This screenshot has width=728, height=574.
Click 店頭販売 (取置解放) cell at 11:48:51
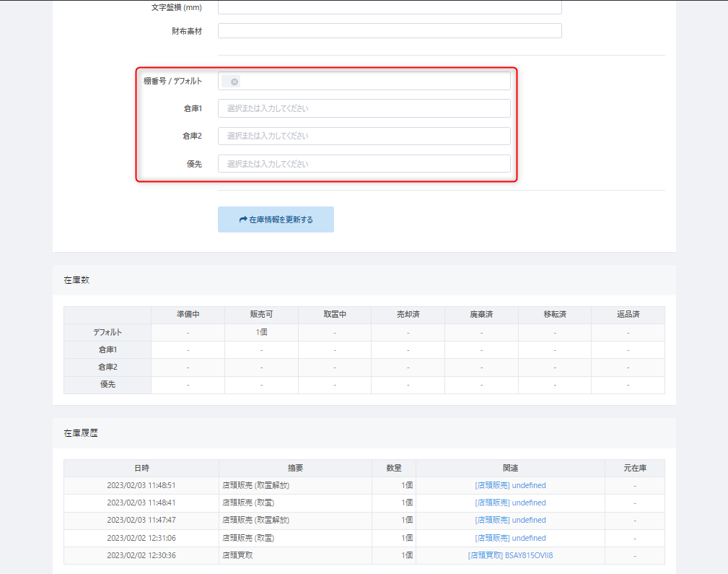pyautogui.click(x=295, y=485)
